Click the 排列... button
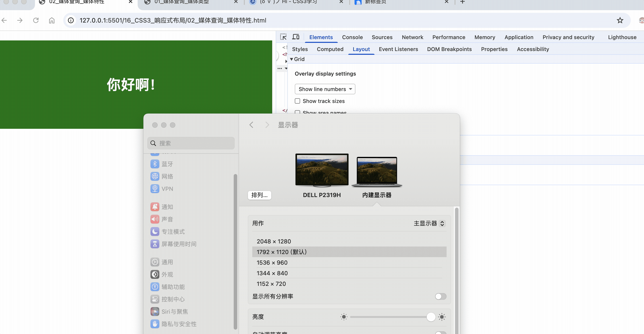This screenshot has width=644, height=334. click(259, 195)
